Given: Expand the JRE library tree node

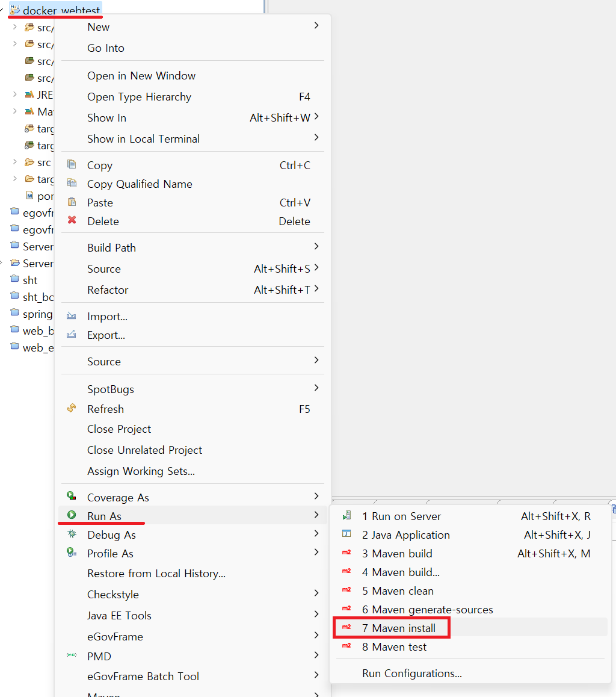Looking at the screenshot, I should (14, 94).
